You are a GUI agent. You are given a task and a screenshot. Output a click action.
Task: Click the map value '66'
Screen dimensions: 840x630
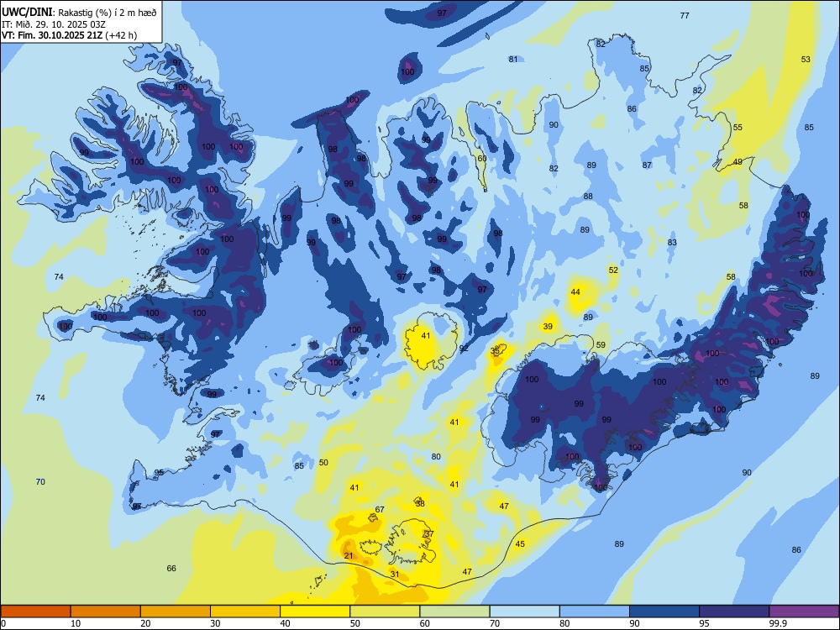[x=171, y=568]
